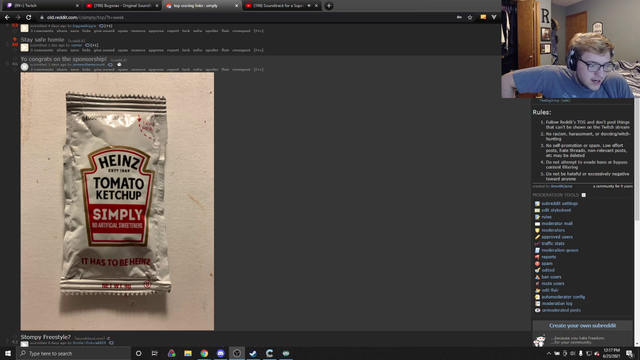
Task: Collapse the Moderation Tools section toggle
Action: 584,195
